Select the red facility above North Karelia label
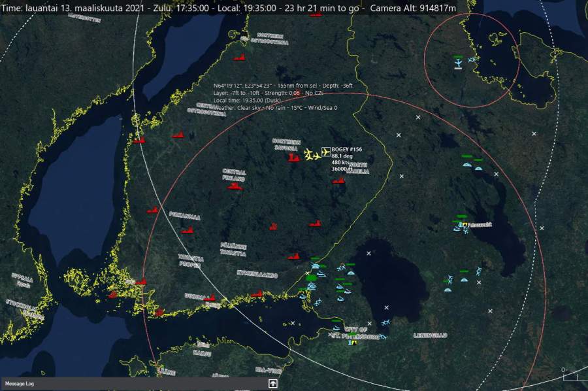The width and height of the screenshot is (588, 391). pos(338,180)
